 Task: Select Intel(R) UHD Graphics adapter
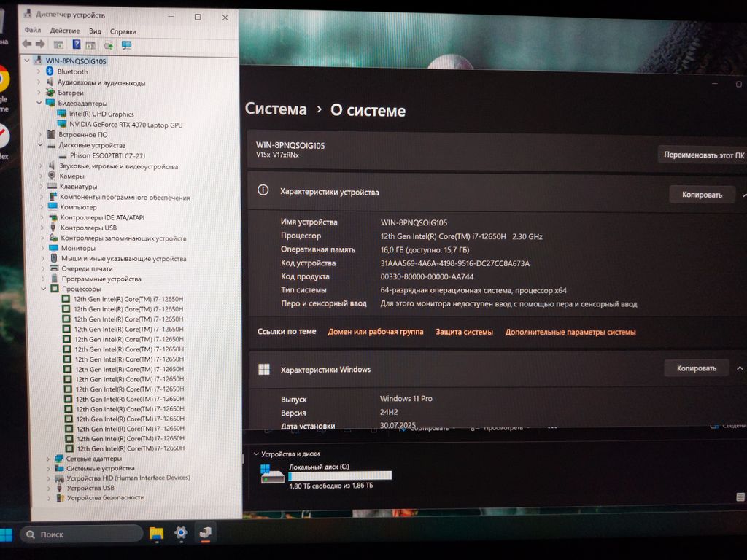(x=101, y=114)
